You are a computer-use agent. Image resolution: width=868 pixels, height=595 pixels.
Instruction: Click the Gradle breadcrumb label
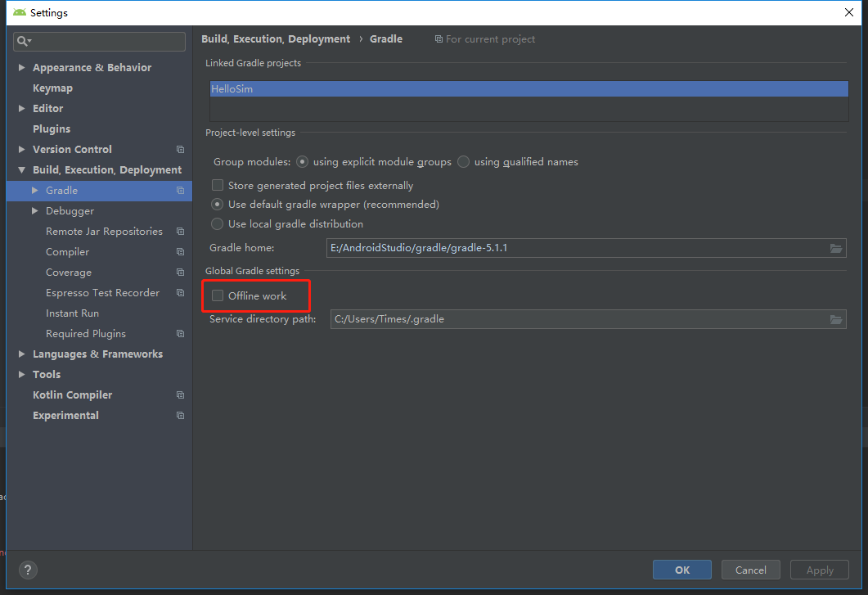[386, 38]
